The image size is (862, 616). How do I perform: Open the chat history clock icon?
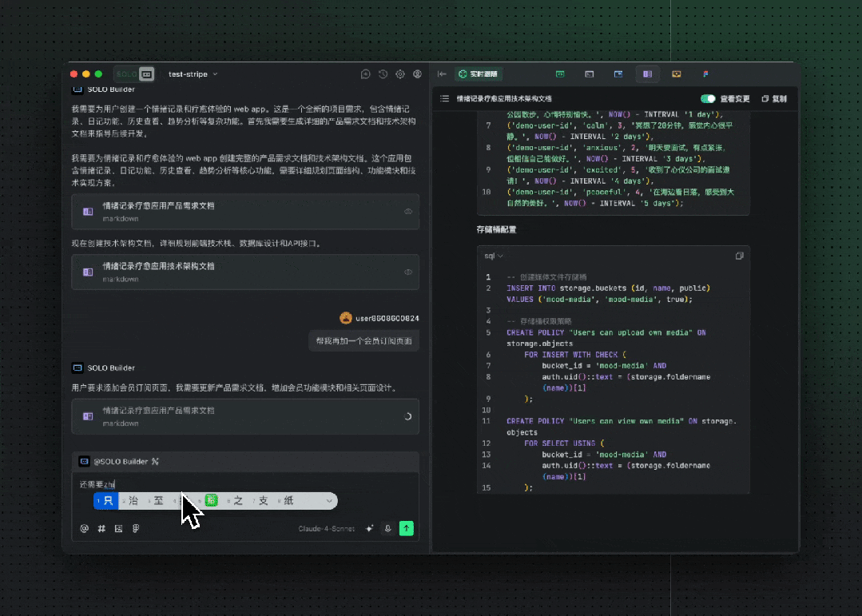point(383,74)
